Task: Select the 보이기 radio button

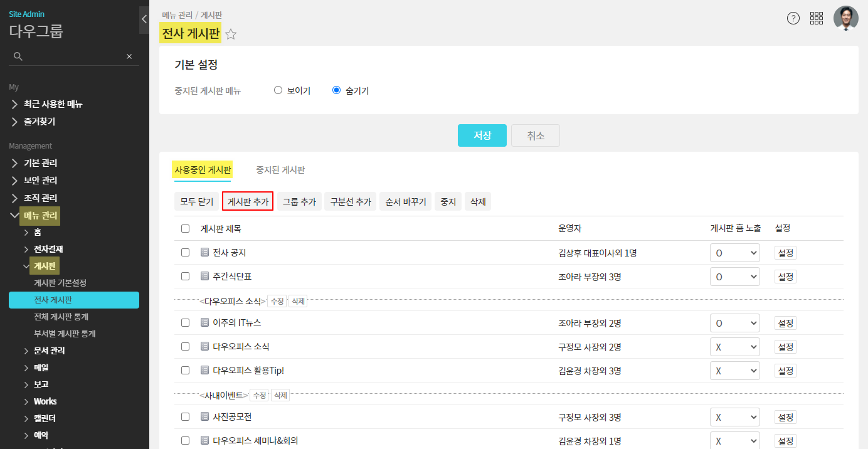Action: pyautogui.click(x=278, y=90)
